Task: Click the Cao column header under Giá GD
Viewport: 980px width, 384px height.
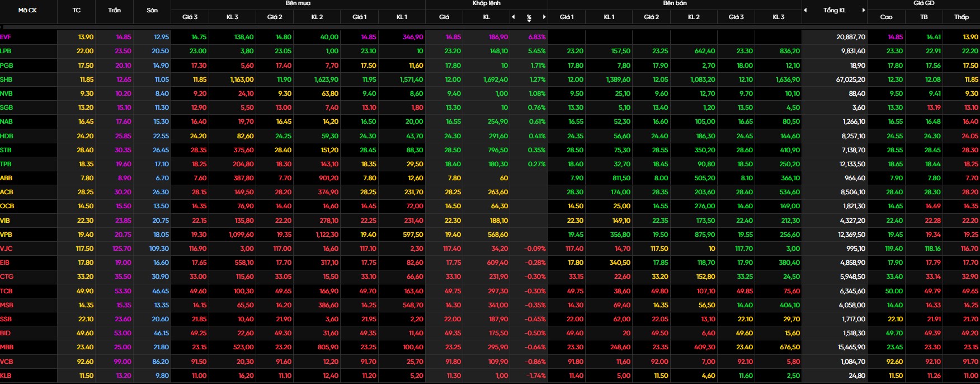Action: pyautogui.click(x=886, y=17)
